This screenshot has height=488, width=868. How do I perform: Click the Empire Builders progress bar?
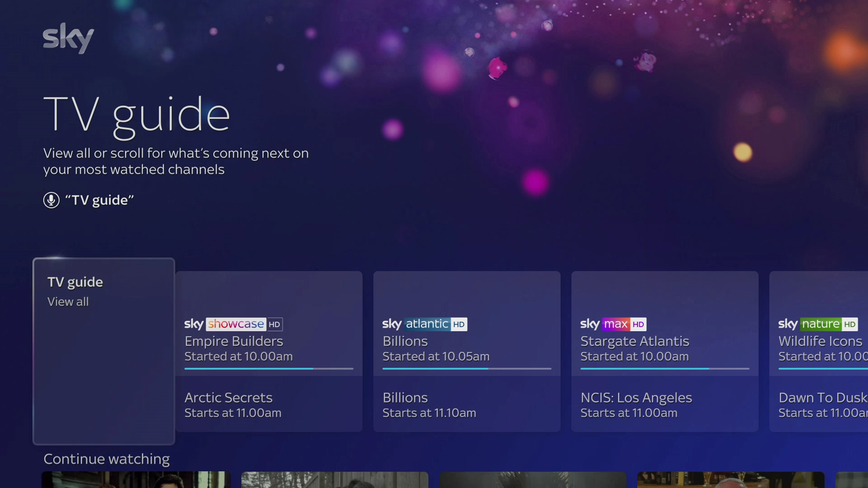tap(269, 369)
